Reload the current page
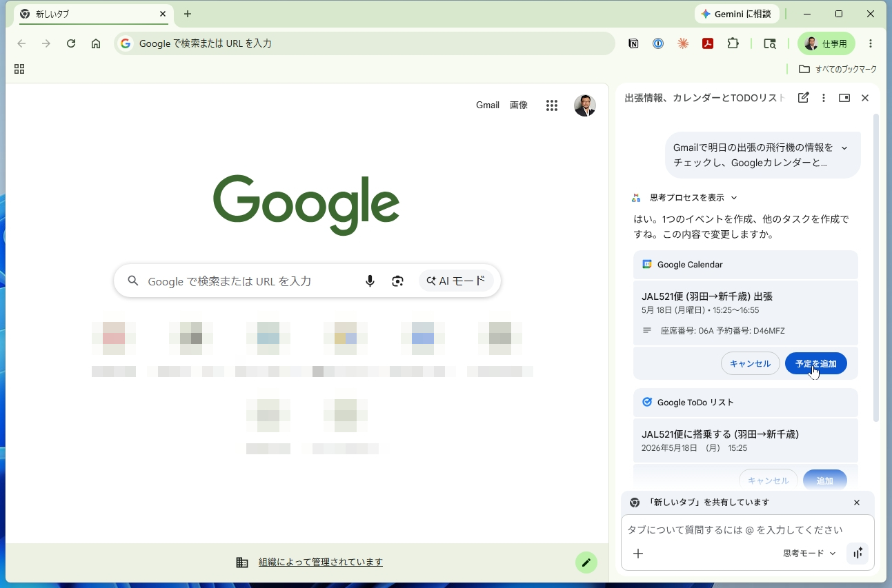Screen dimensions: 892x588 click(71, 43)
